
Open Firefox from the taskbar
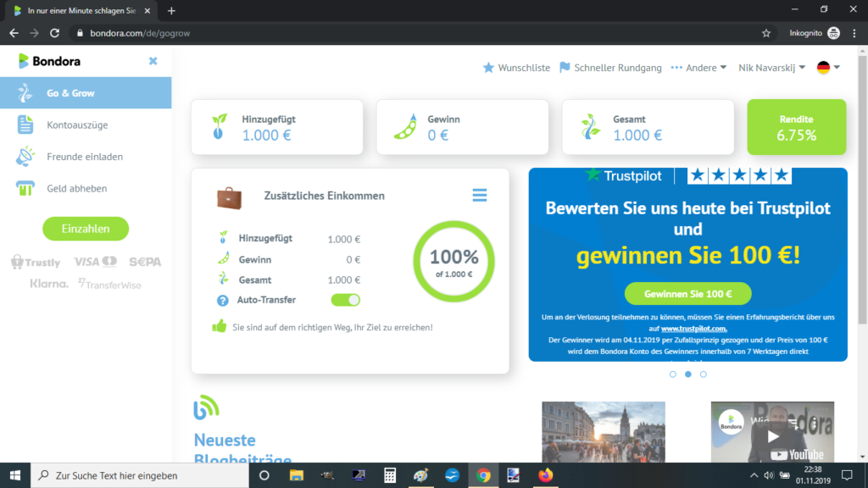click(x=545, y=475)
